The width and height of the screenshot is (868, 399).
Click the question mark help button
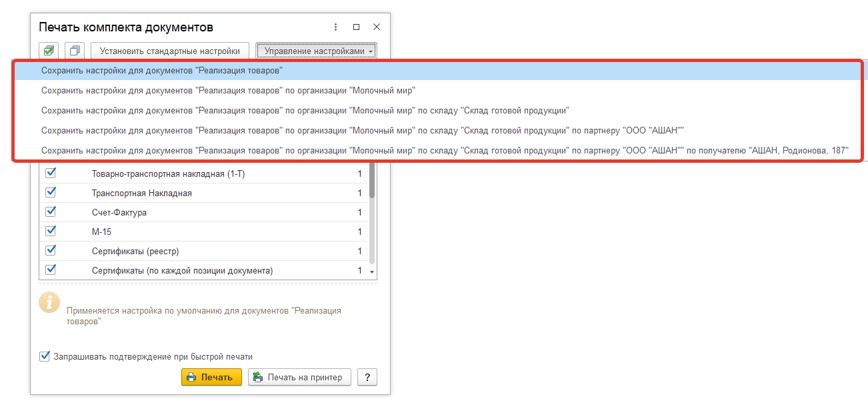click(x=367, y=377)
